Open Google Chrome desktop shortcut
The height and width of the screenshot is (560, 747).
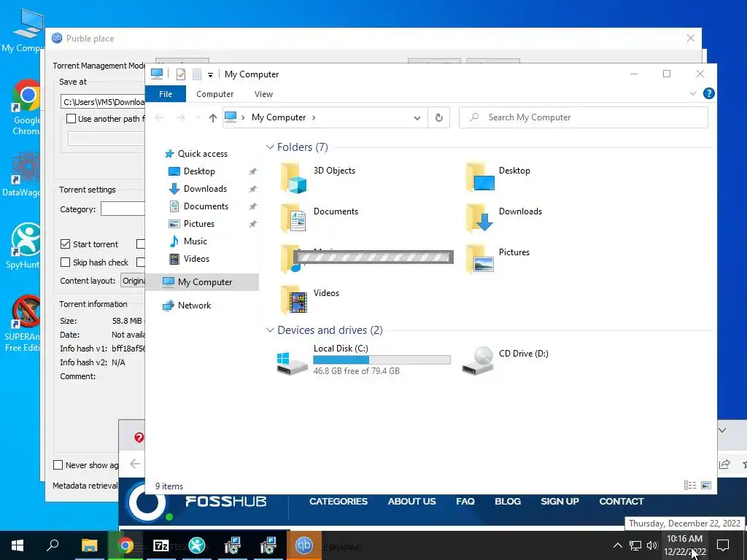[x=26, y=108]
